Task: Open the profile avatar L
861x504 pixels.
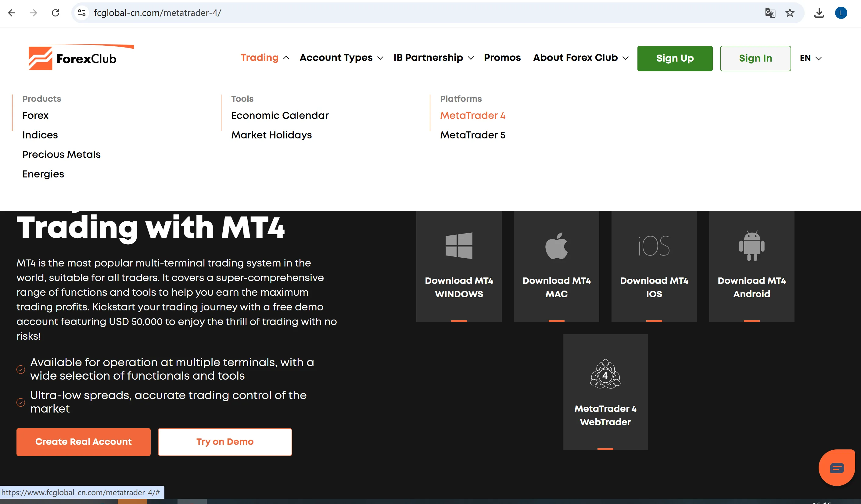Action: click(841, 13)
